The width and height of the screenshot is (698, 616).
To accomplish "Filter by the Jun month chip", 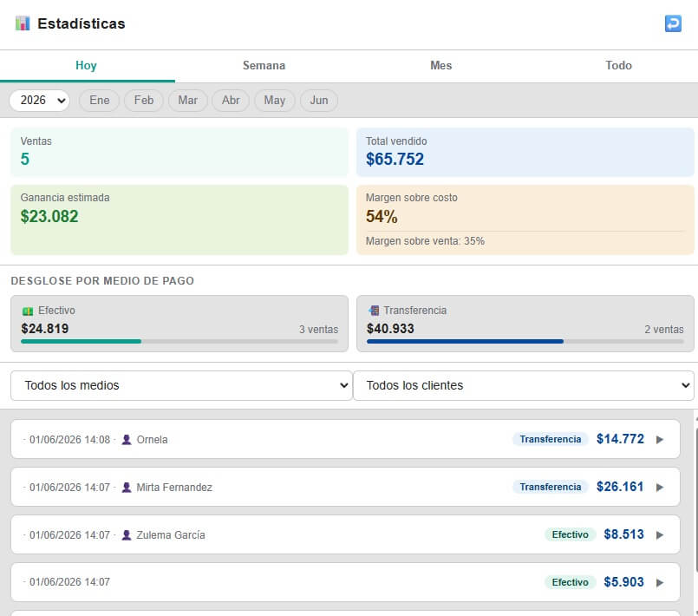I will 319,101.
